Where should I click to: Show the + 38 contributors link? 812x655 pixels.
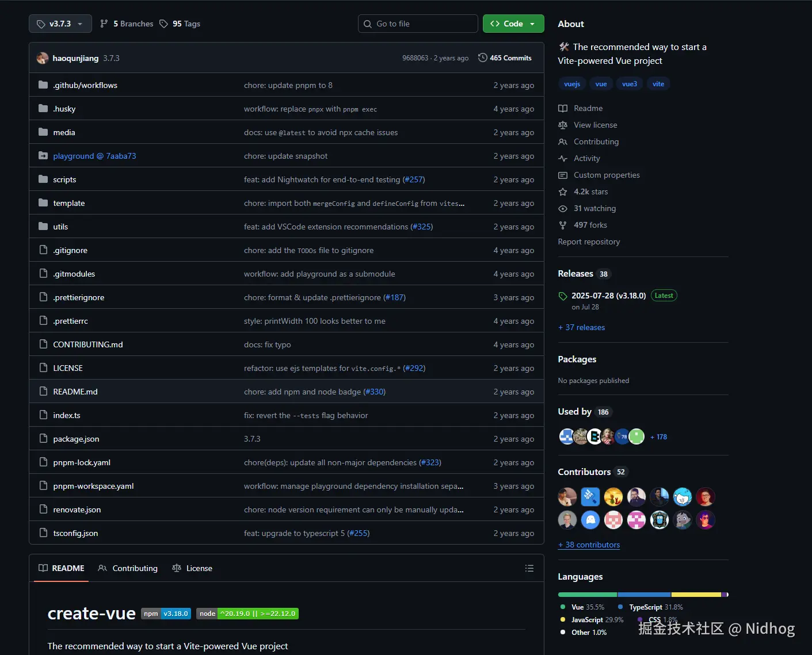point(589,545)
